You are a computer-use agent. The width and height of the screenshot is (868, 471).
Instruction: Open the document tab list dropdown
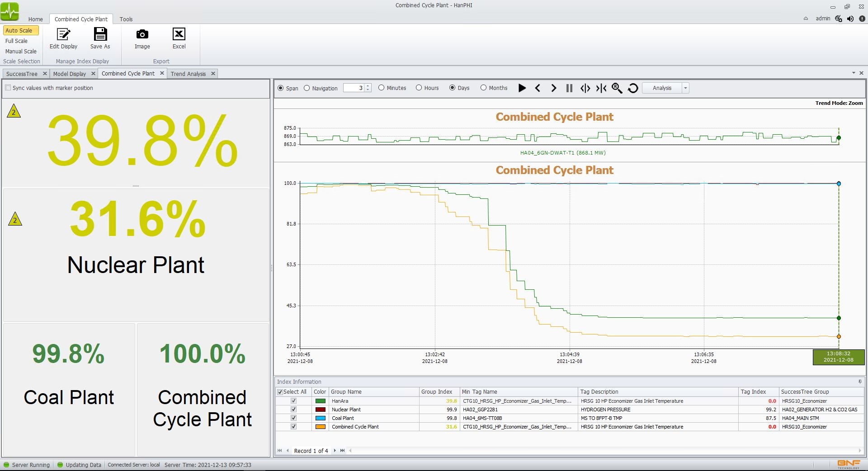pos(854,73)
